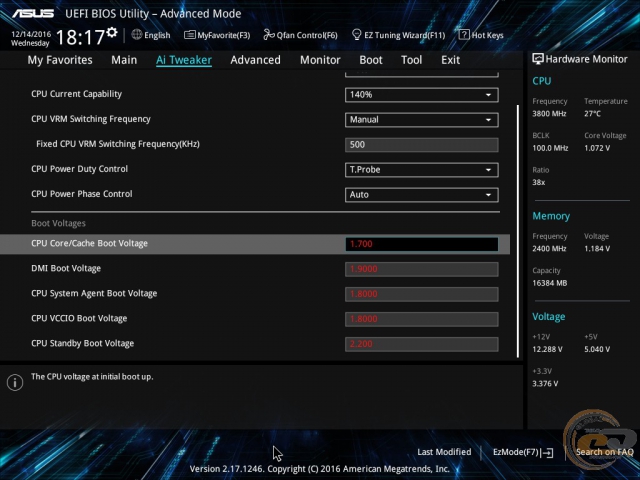Click the MyFavorite list icon
The height and width of the screenshot is (480, 640).
(x=190, y=35)
